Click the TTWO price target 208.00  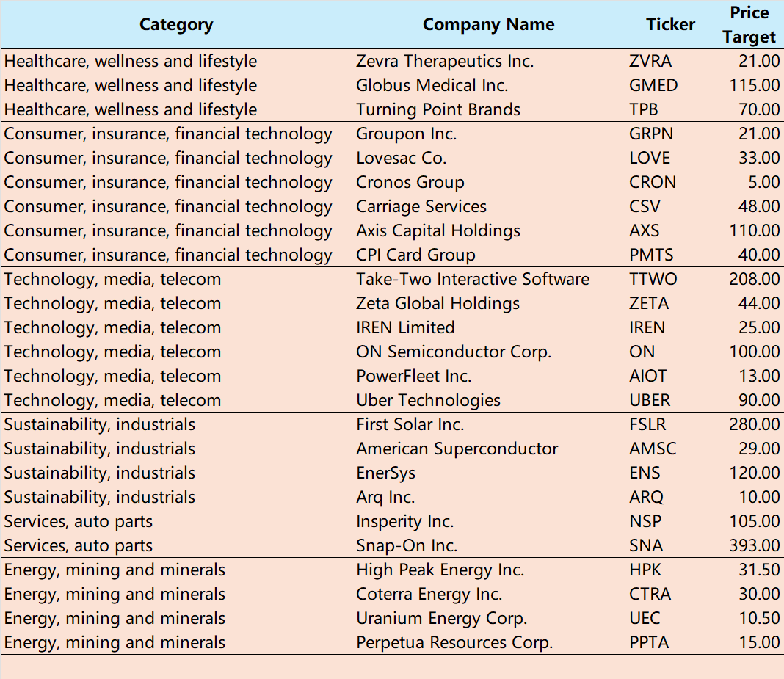[x=754, y=279]
